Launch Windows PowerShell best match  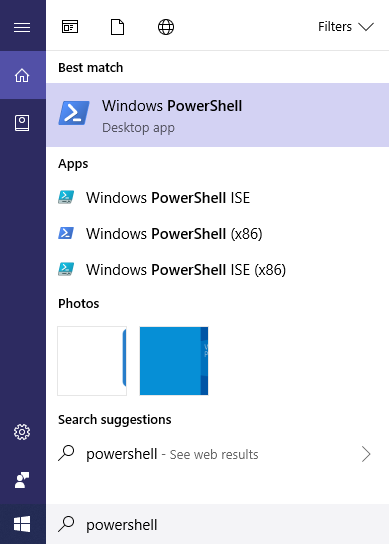(218, 115)
